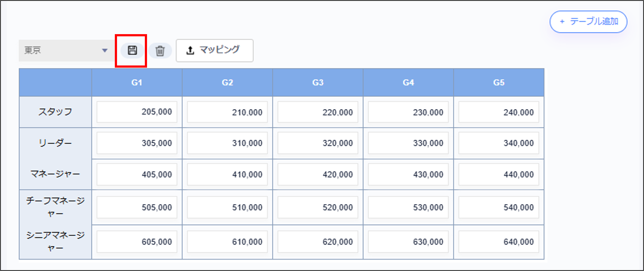Click the 205,000 salary field for スタッフ

coord(137,112)
